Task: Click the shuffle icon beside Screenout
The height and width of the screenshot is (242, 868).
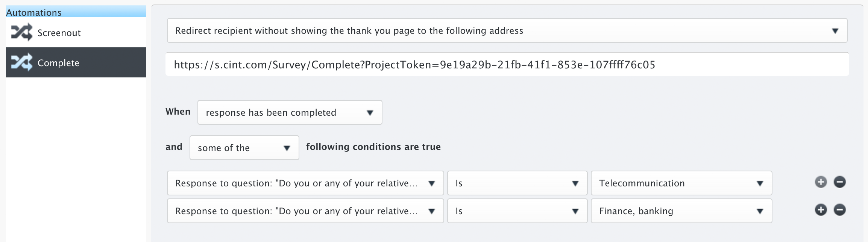Action: pos(21,32)
